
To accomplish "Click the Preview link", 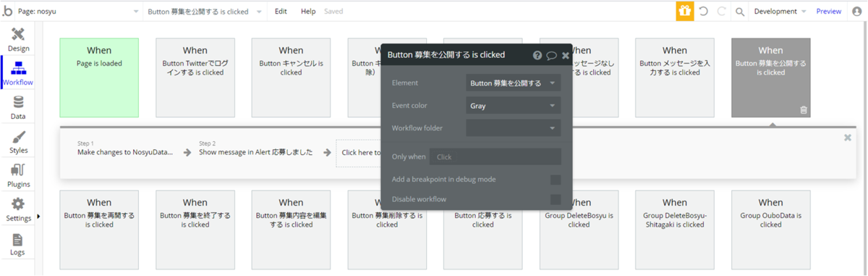I will coord(829,12).
